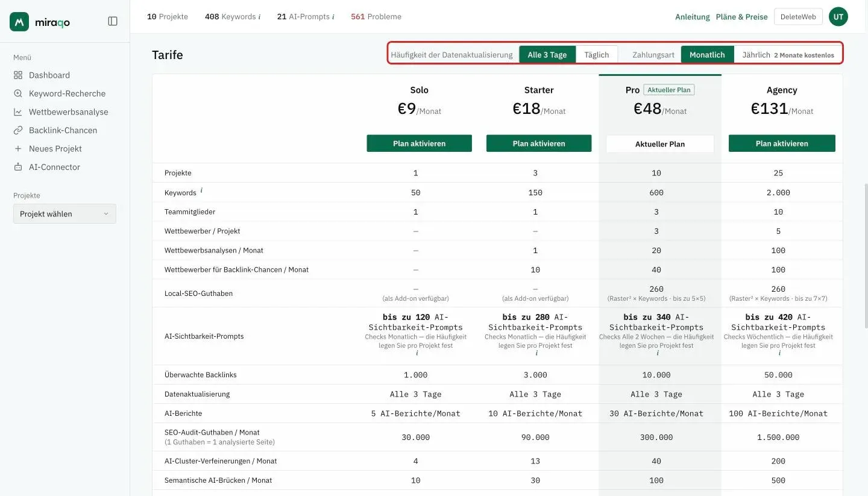The width and height of the screenshot is (868, 496).
Task: Collapse the sidebar with the panel icon
Action: tap(113, 21)
